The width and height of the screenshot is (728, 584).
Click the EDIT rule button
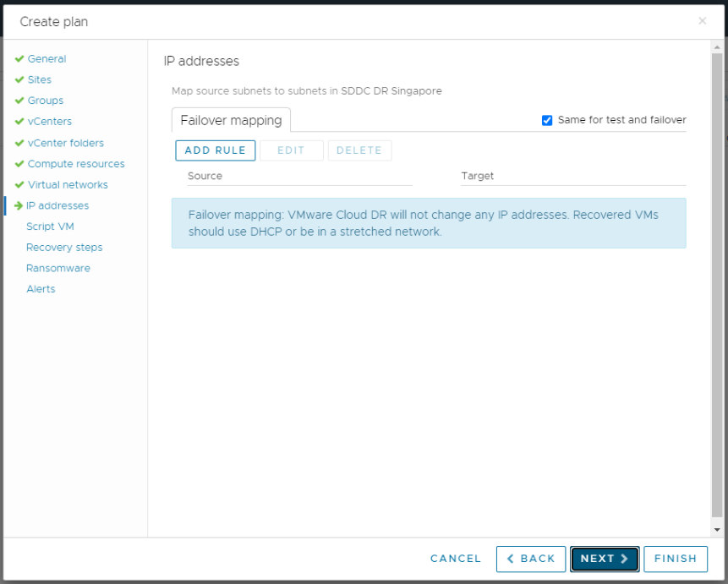(x=291, y=150)
